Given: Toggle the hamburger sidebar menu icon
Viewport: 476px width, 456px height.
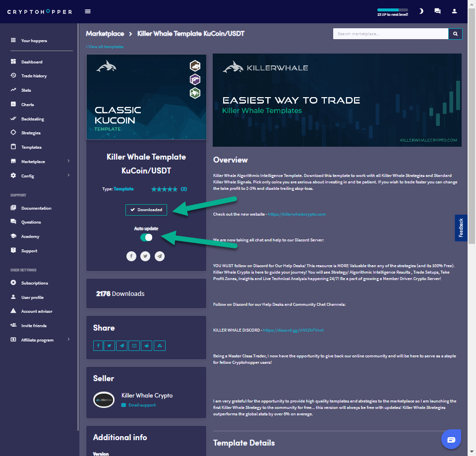Looking at the screenshot, I should click(x=88, y=11).
